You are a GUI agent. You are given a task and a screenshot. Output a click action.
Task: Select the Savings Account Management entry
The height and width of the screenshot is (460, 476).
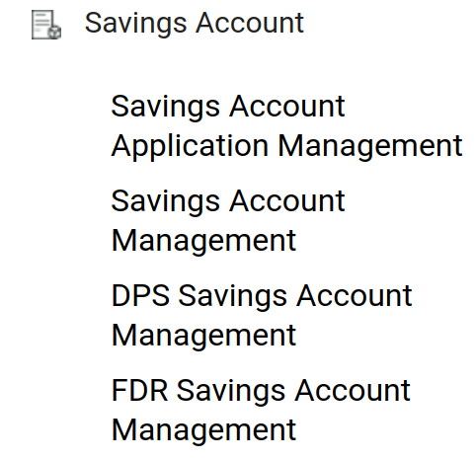point(228,220)
